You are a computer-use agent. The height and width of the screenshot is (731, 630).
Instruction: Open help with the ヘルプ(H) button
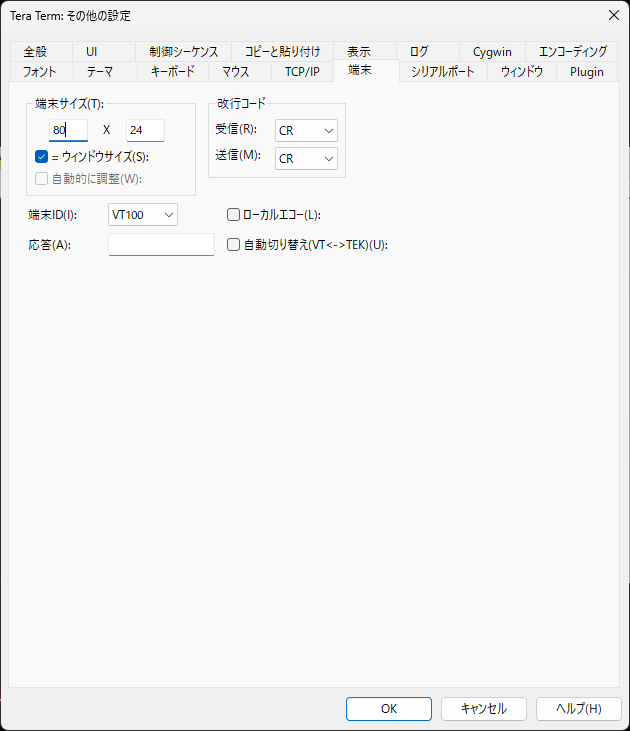[579, 709]
